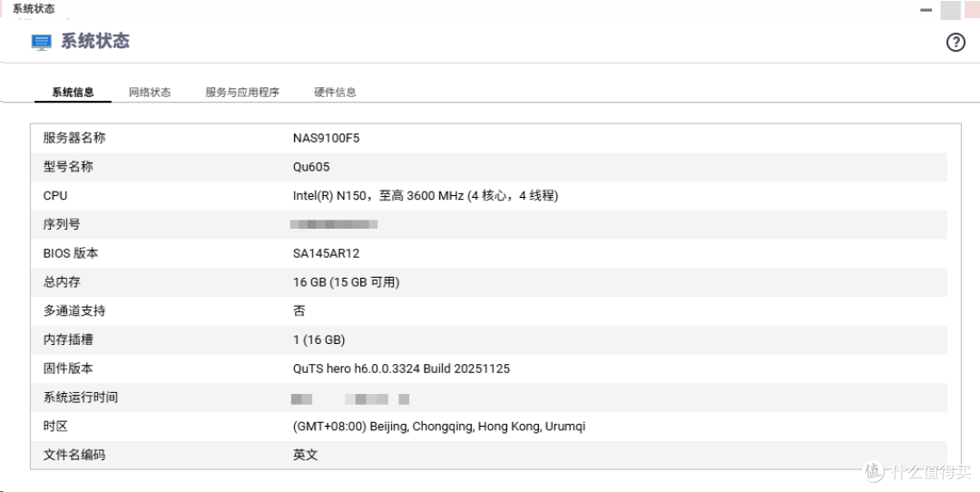Click the 固件版本 row label
The height and width of the screenshot is (492, 980).
pos(68,369)
